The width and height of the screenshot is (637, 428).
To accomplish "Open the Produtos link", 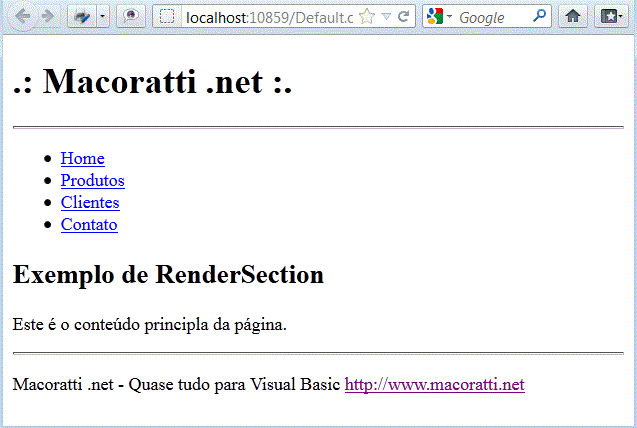I will coord(93,180).
